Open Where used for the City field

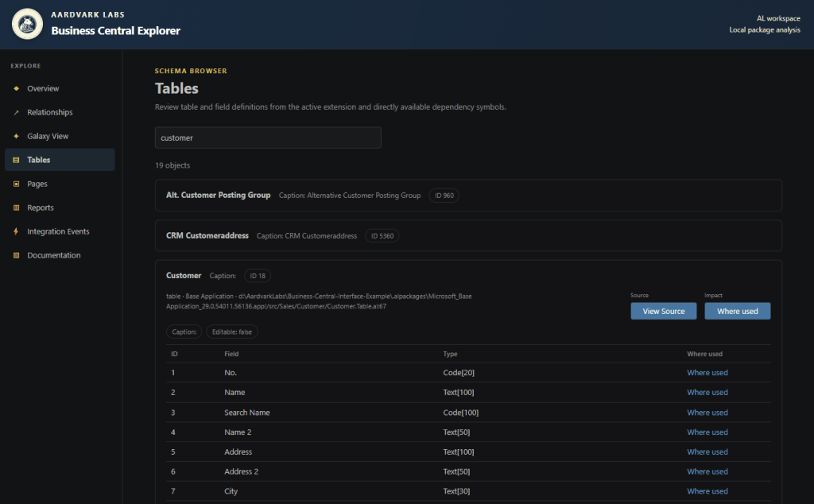pos(707,491)
